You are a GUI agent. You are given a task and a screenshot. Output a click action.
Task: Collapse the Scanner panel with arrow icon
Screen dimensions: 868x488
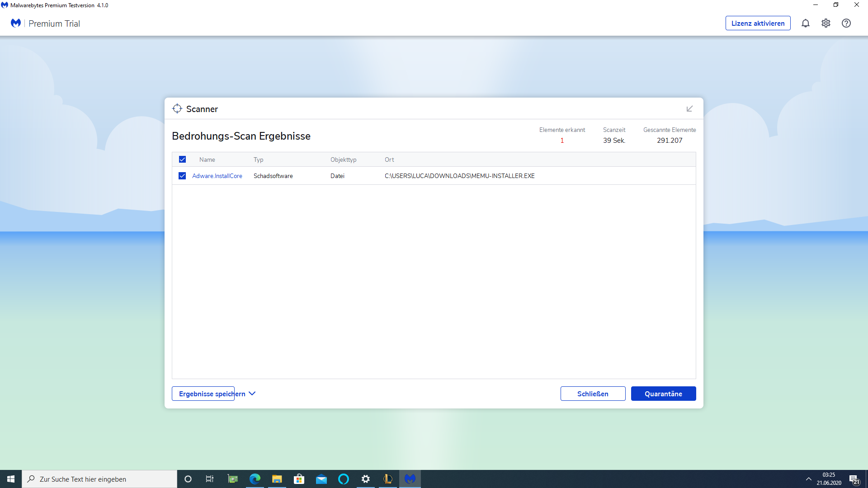coord(689,109)
